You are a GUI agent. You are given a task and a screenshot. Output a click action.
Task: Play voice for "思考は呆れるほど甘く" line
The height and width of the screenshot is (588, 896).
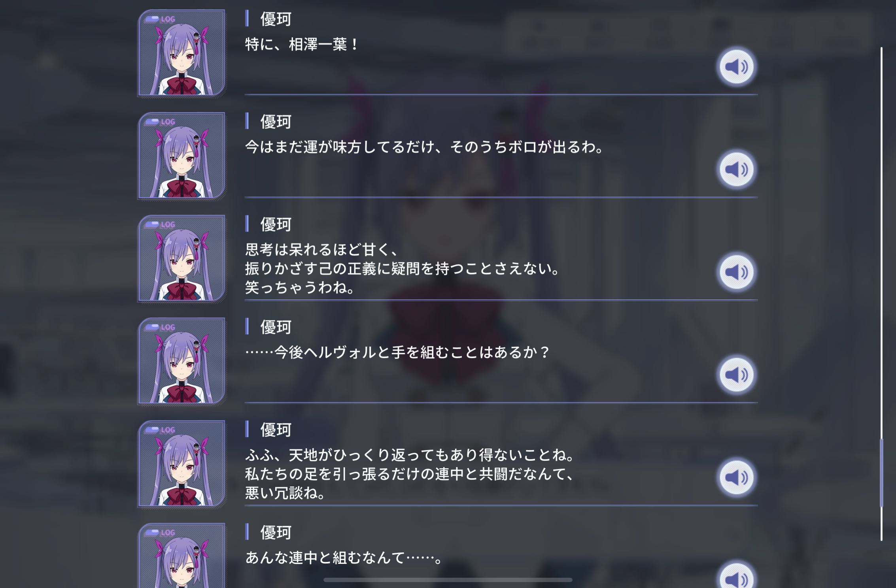pyautogui.click(x=736, y=272)
